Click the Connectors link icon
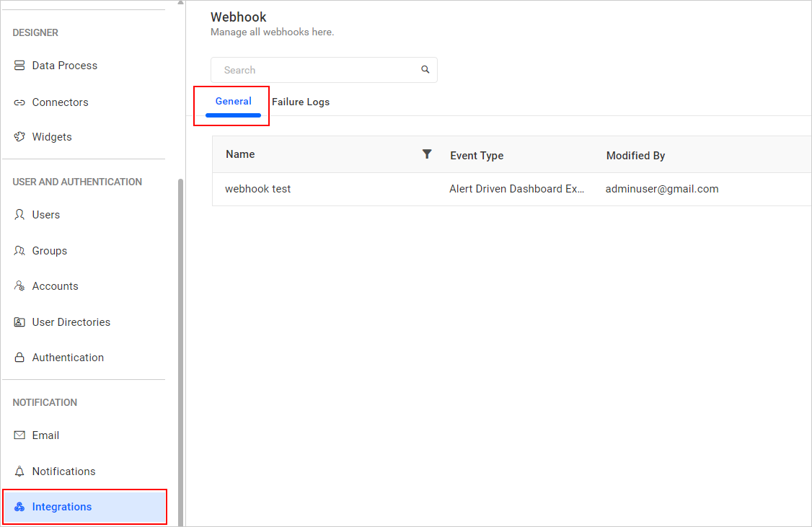 [x=19, y=102]
